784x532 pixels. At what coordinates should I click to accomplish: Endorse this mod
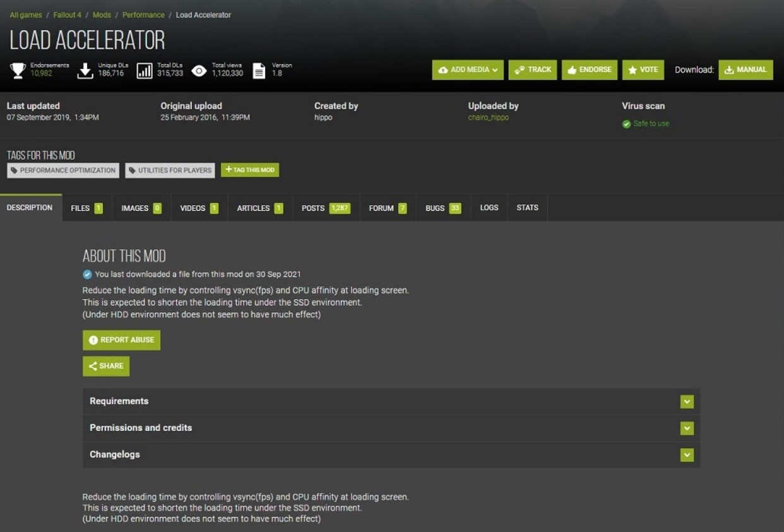tap(590, 70)
